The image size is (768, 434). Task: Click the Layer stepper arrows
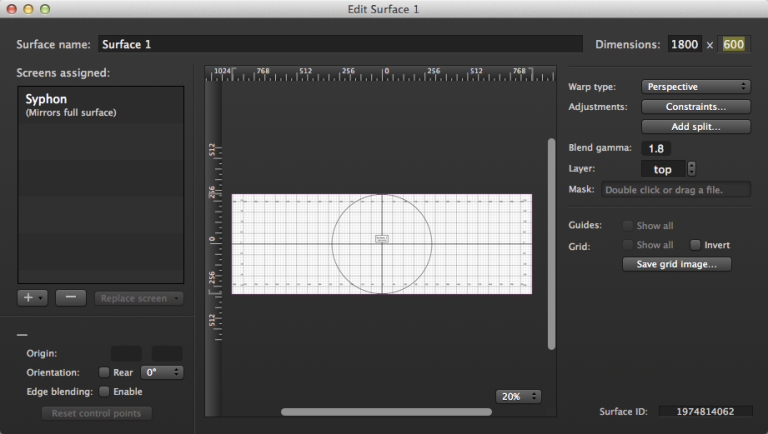(691, 169)
